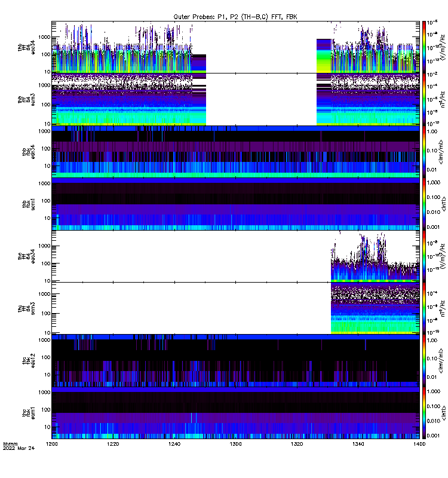Select the 1220 time axis tick label
Image resolution: width=448 pixels, height=478 pixels.
(x=113, y=444)
